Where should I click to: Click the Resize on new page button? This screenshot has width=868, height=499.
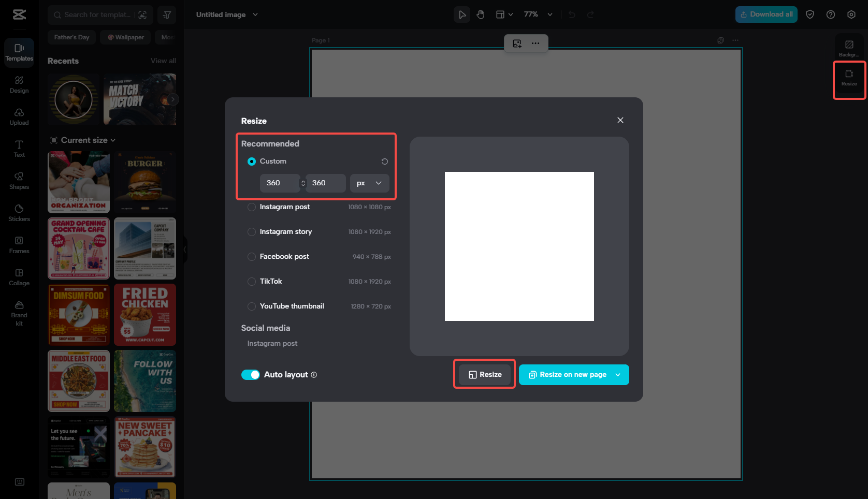tap(569, 374)
